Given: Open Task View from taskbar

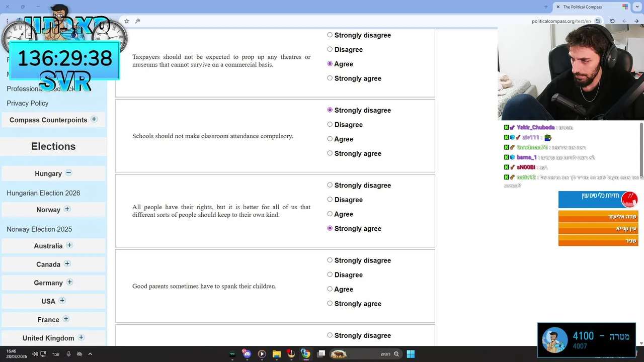Looking at the screenshot, I should (321, 354).
